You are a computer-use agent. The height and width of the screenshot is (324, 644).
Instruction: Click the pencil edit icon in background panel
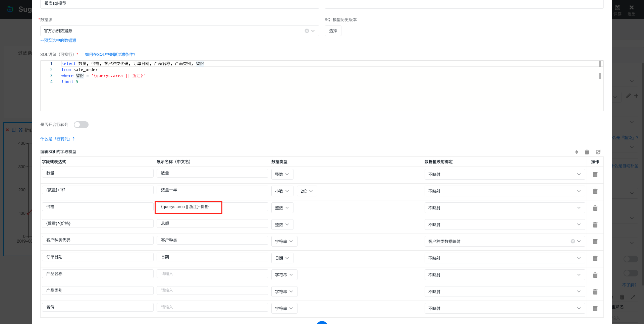click(x=628, y=96)
